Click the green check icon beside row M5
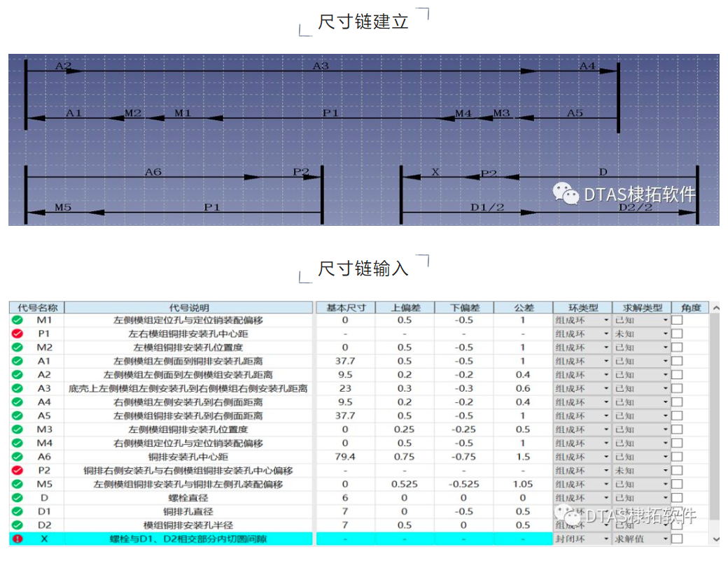Image resolution: width=728 pixels, height=570 pixels. tap(17, 484)
